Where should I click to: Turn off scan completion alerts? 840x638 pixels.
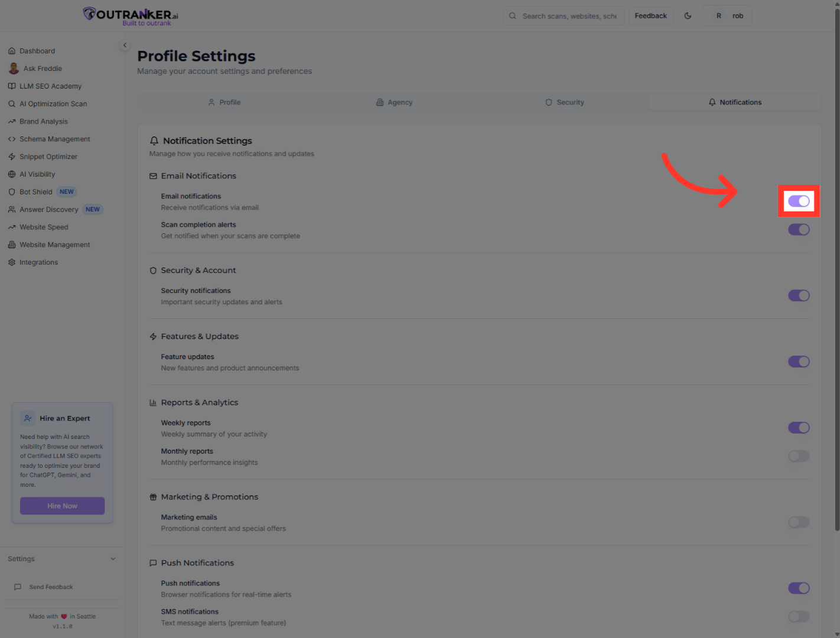pos(799,229)
